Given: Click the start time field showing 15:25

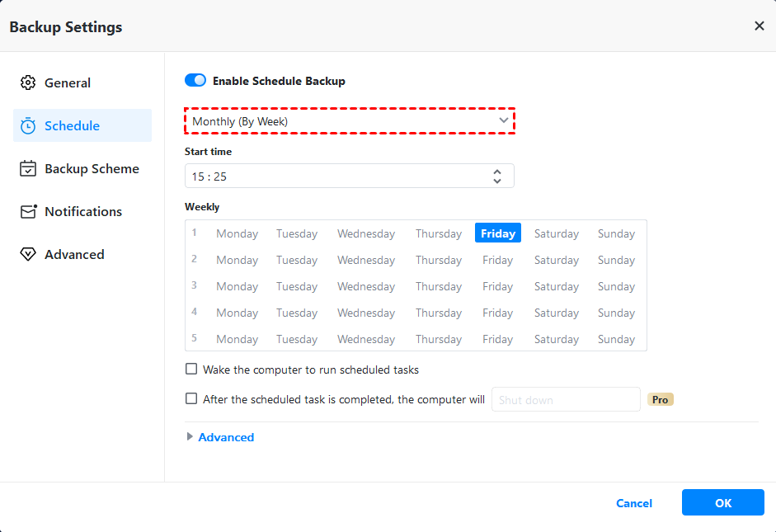Looking at the screenshot, I should [x=338, y=176].
